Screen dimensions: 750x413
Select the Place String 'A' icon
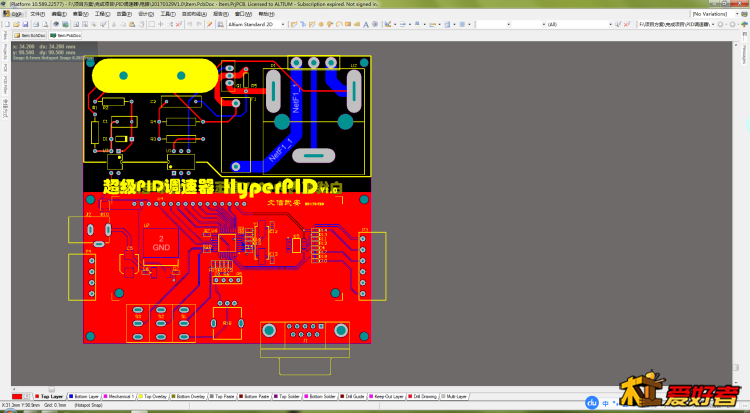[366, 24]
